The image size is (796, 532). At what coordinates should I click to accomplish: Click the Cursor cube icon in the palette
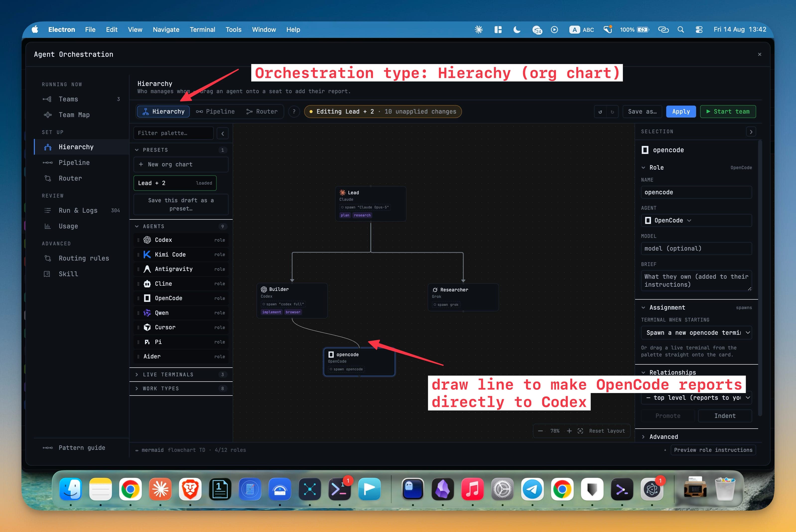147,328
